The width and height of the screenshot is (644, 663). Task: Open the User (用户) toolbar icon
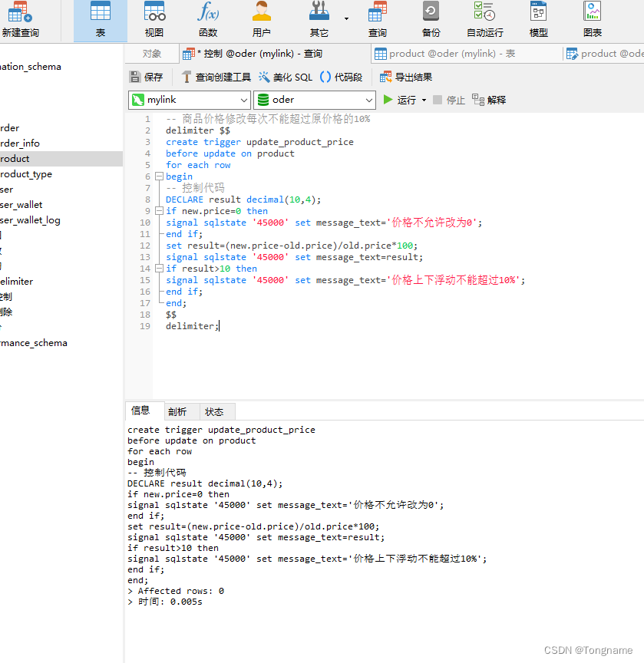261,20
